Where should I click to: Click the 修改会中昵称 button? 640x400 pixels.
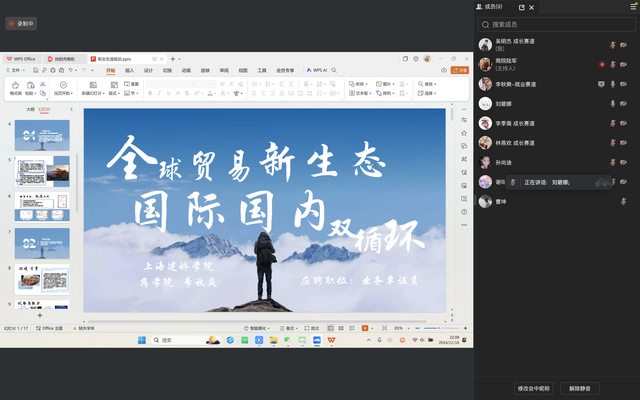[x=535, y=388]
